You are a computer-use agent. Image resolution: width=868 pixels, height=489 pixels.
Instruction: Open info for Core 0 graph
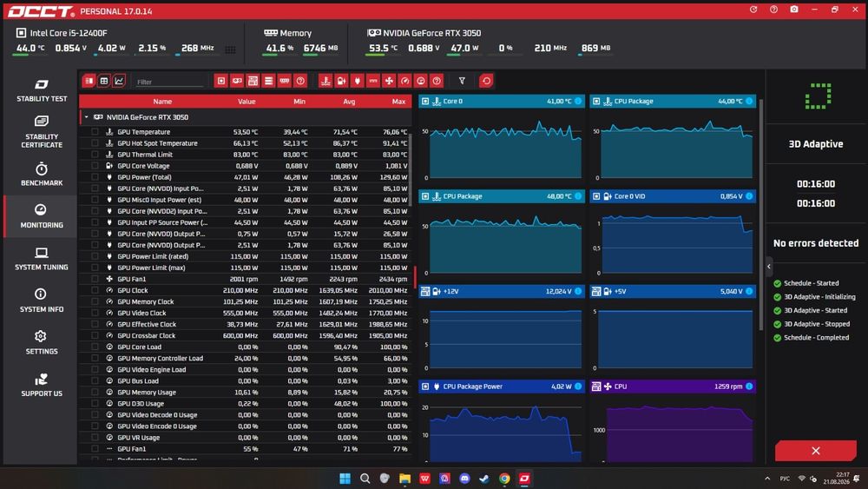(x=578, y=102)
